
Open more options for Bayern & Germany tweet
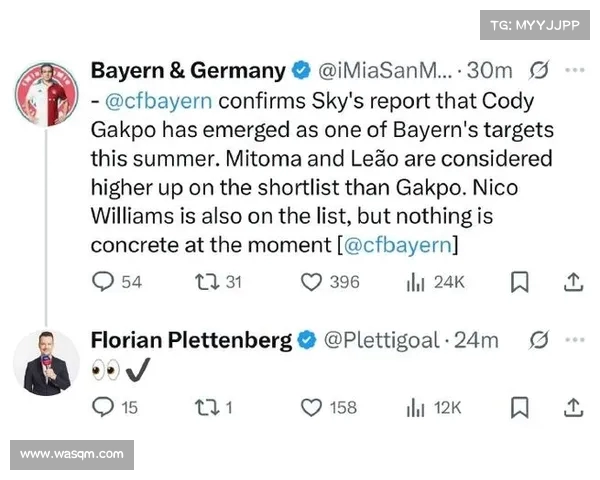point(575,71)
